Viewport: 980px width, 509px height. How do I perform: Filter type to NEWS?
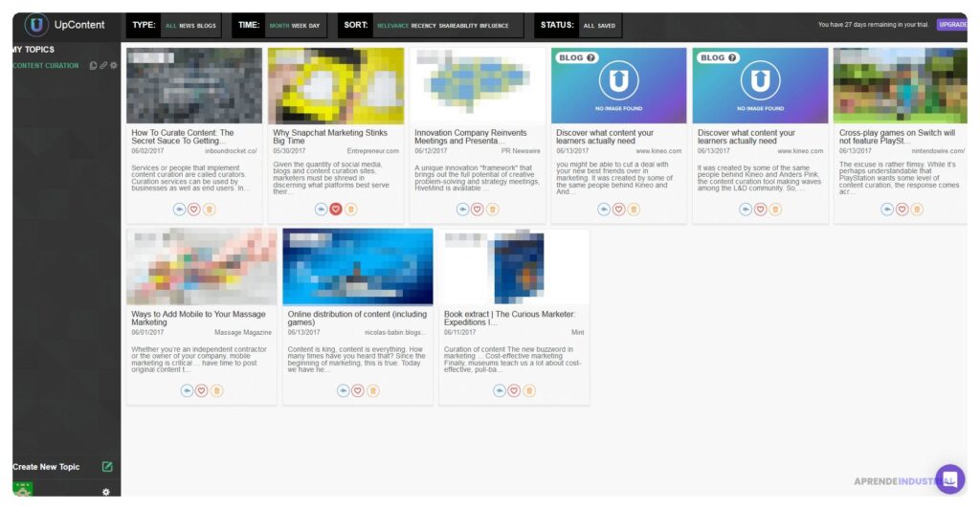tap(187, 26)
